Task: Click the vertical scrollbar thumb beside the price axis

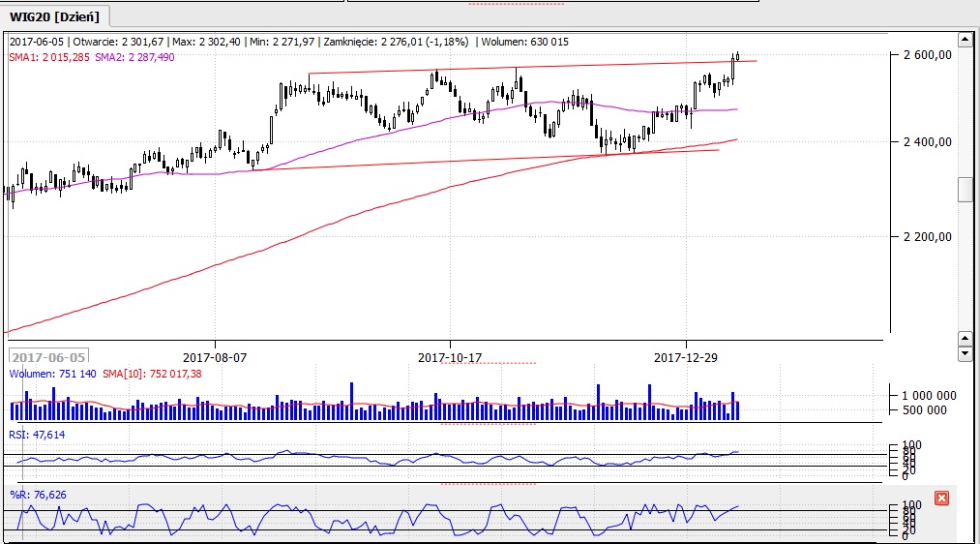Action: pos(965,190)
